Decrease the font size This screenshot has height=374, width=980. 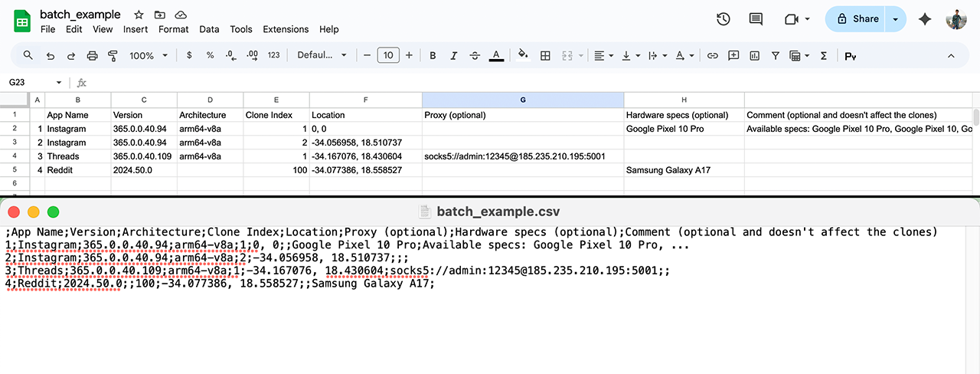(367, 55)
